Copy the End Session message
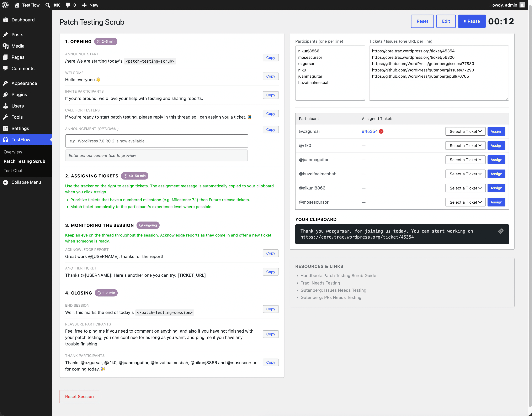The width and height of the screenshot is (532, 416). click(x=270, y=309)
